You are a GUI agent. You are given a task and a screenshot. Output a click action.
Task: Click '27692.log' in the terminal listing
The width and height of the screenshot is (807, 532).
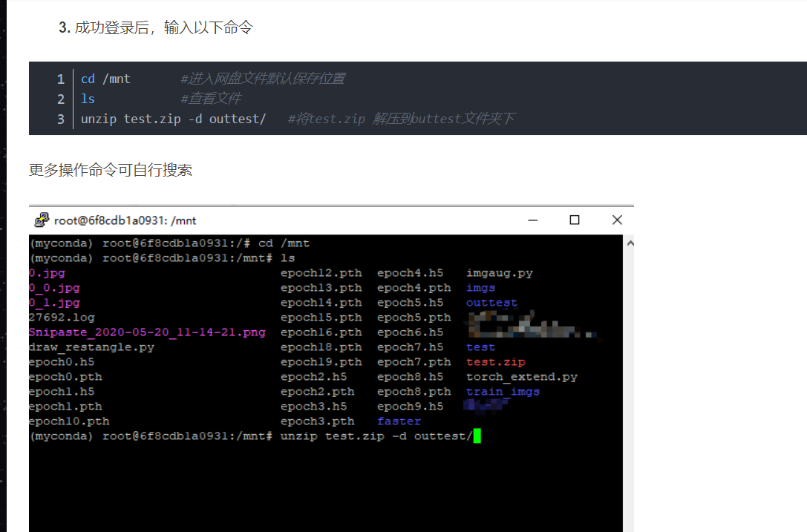[62, 318]
